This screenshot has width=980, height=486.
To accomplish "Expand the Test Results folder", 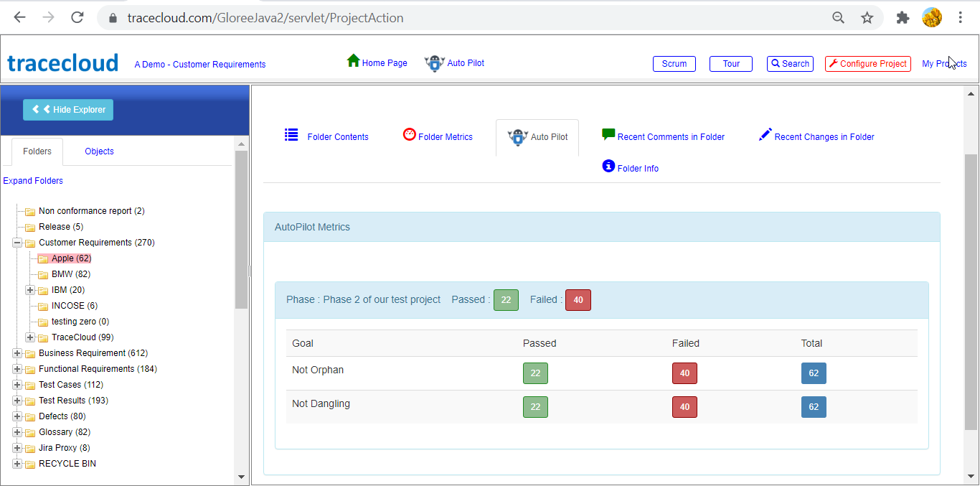I will (17, 401).
